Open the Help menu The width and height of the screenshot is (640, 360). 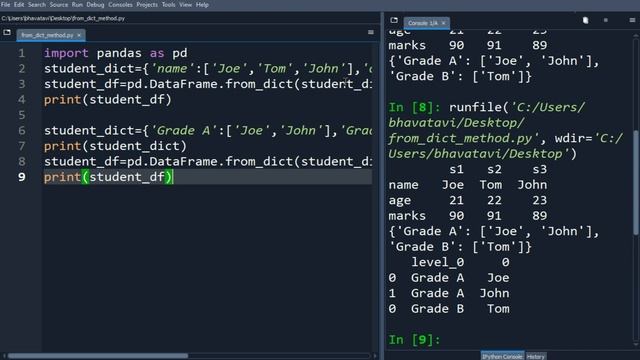pyautogui.click(x=202, y=5)
